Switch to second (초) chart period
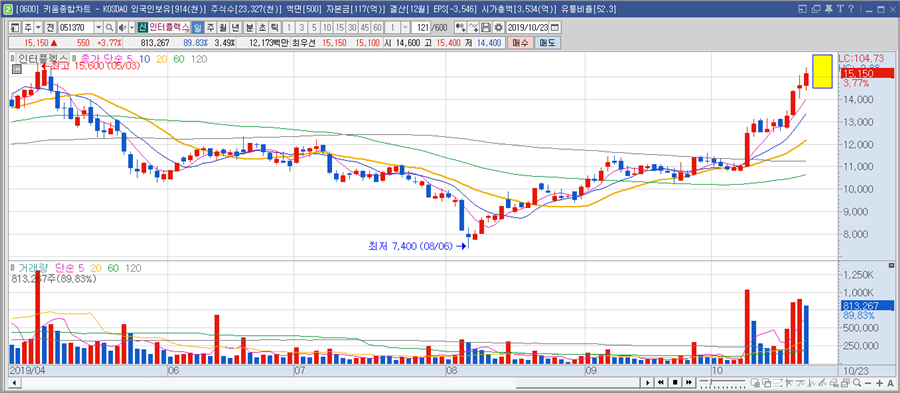This screenshot has width=900, height=393. (x=263, y=28)
